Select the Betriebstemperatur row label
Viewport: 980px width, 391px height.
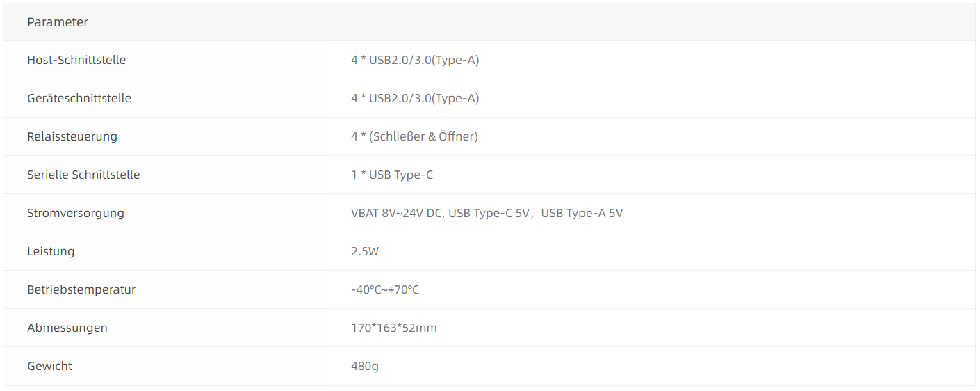(81, 289)
